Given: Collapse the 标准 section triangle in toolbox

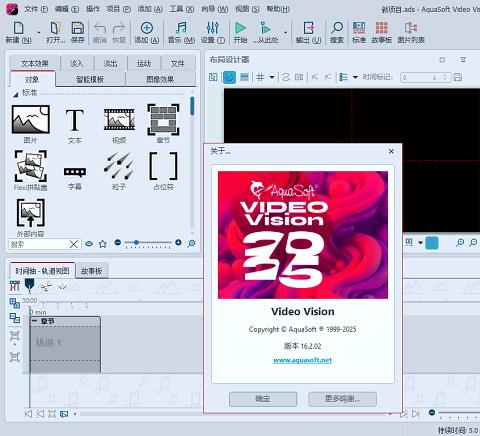Looking at the screenshot, I should click(15, 95).
